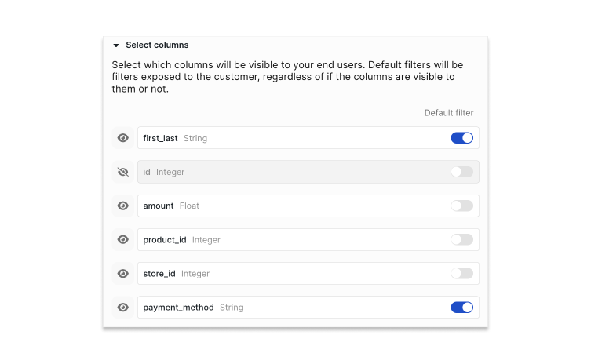Click the first_last column name
The height and width of the screenshot is (364, 591).
160,138
